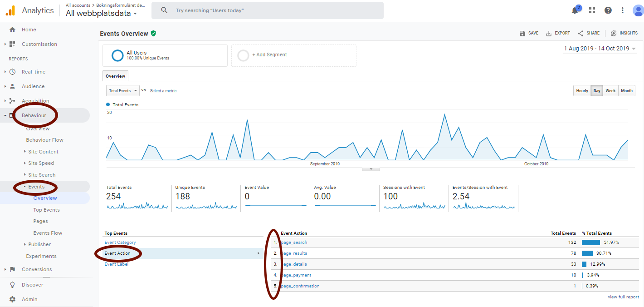
Task: Open the date range picker
Action: point(600,49)
